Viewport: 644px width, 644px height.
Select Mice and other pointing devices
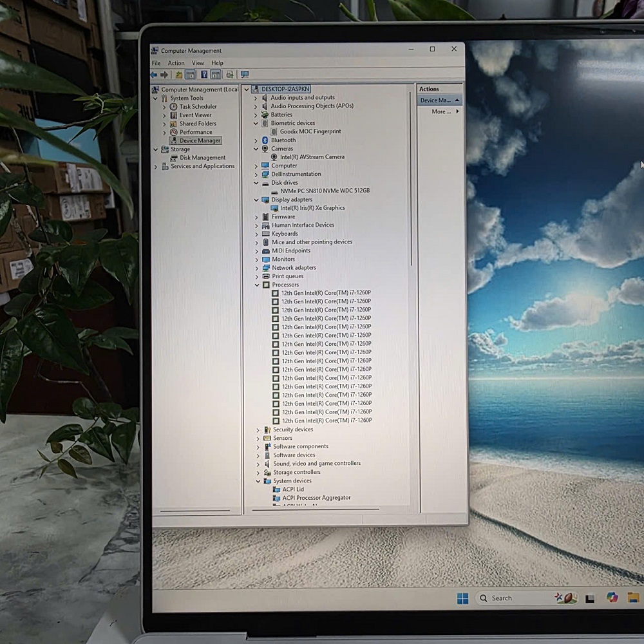(x=312, y=242)
